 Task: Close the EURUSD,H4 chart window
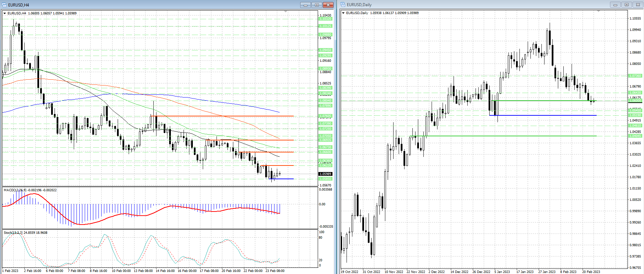point(328,5)
